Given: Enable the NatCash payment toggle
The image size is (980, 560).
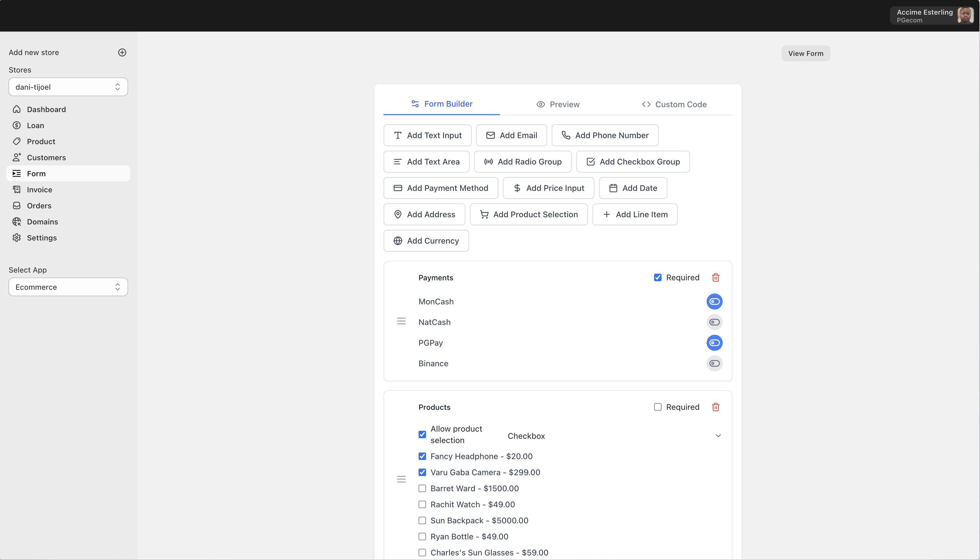Looking at the screenshot, I should (714, 322).
